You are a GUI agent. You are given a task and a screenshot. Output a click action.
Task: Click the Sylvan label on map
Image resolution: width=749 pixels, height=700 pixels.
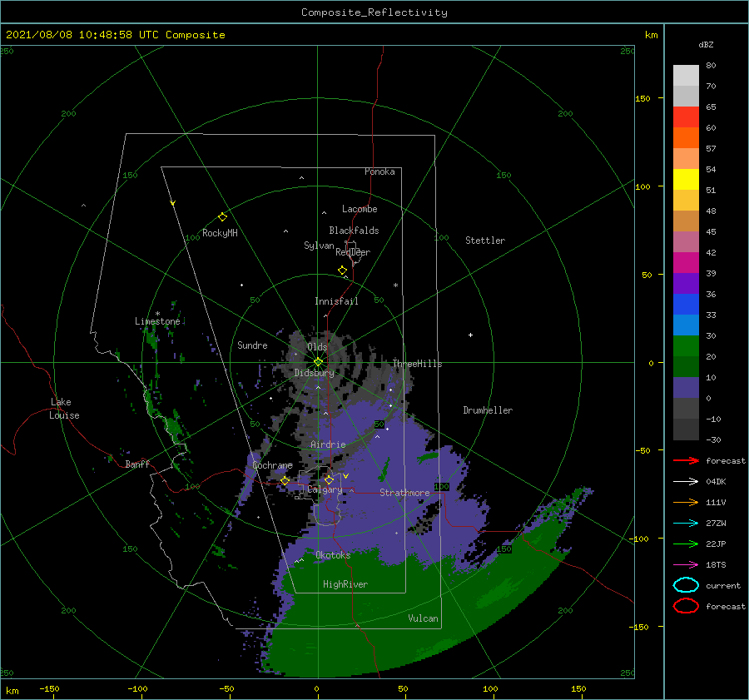[x=319, y=246]
